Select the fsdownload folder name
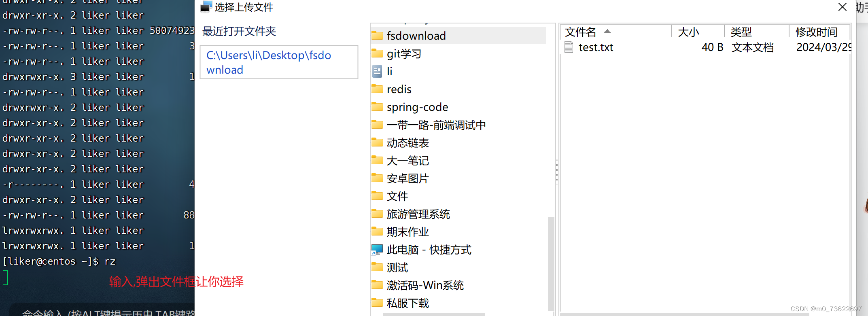This screenshot has height=316, width=868. point(416,36)
